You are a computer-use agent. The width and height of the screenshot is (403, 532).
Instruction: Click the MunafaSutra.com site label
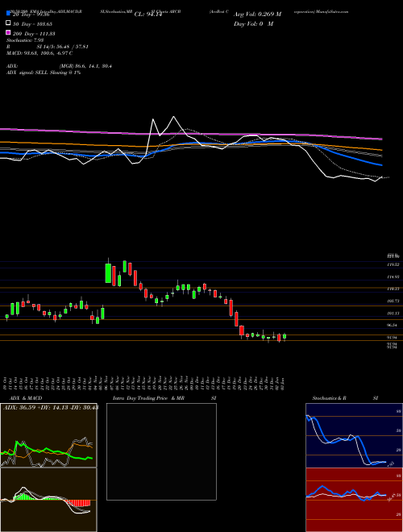coord(332,11)
